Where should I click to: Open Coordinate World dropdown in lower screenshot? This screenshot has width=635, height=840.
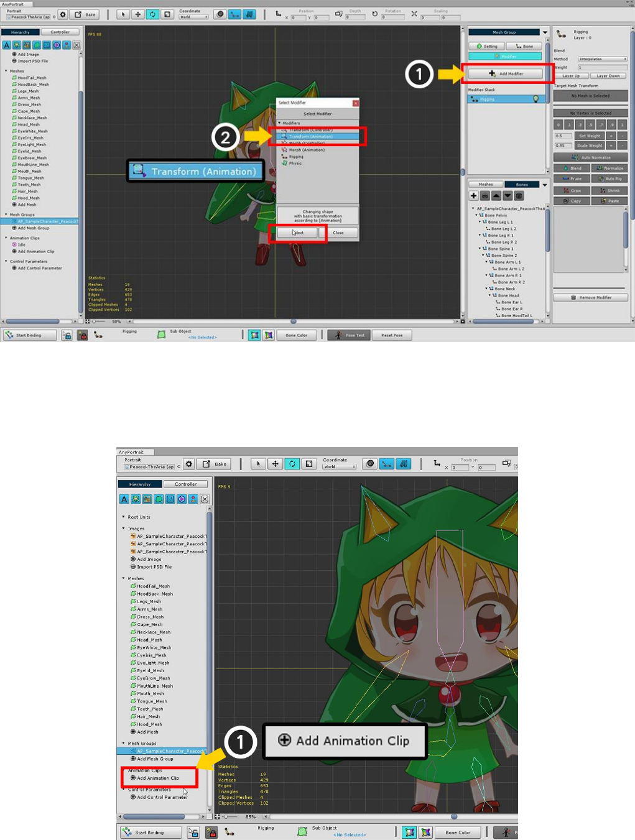[x=339, y=466]
